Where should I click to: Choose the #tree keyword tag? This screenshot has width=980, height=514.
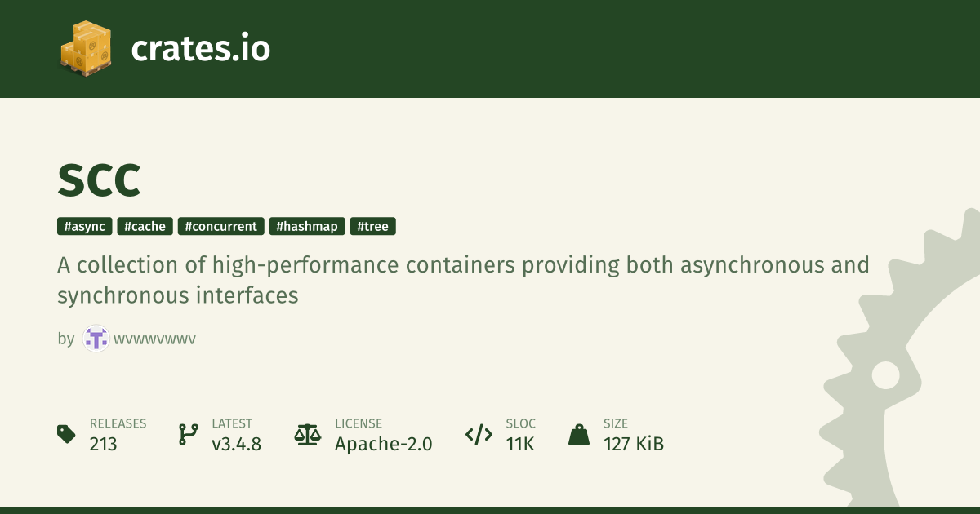click(373, 227)
